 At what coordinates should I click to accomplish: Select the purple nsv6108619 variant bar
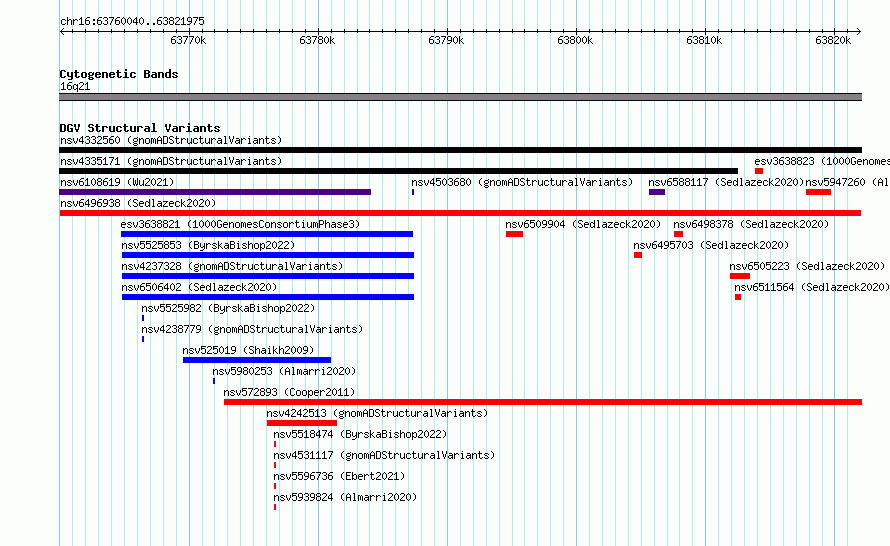coord(215,192)
